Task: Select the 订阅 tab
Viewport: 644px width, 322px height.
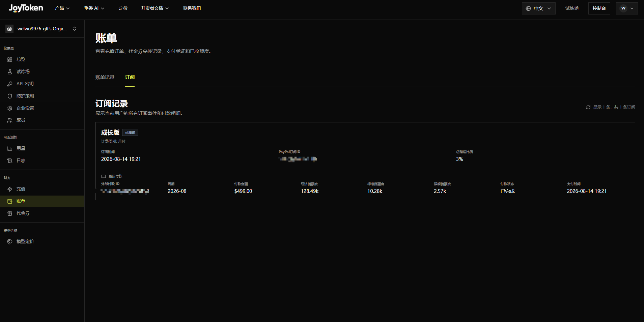Action: 130,77
